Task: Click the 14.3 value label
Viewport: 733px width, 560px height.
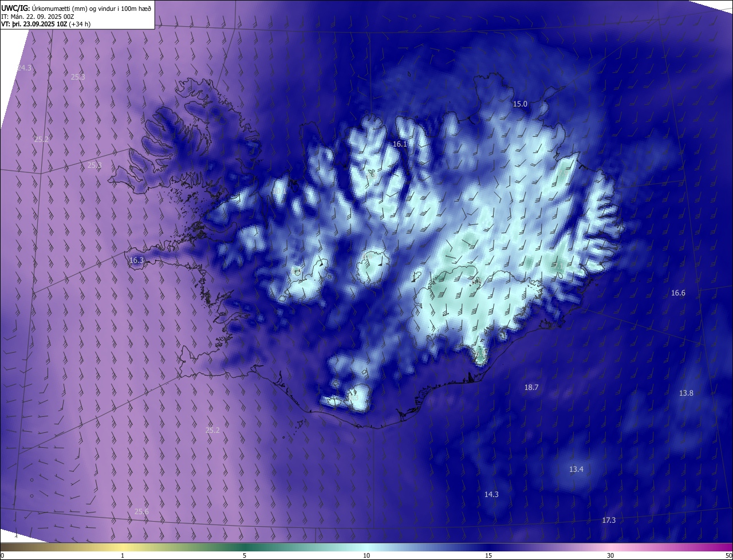Action: point(491,495)
